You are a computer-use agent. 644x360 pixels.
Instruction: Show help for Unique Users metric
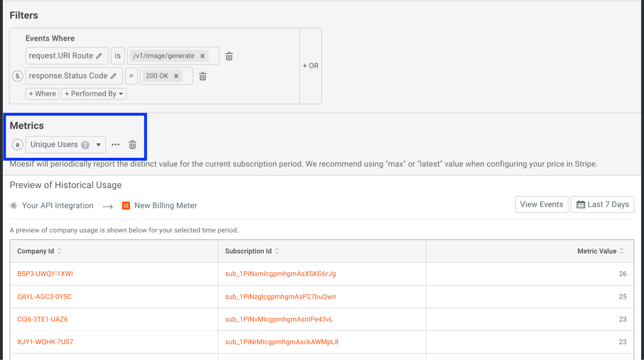(85, 145)
